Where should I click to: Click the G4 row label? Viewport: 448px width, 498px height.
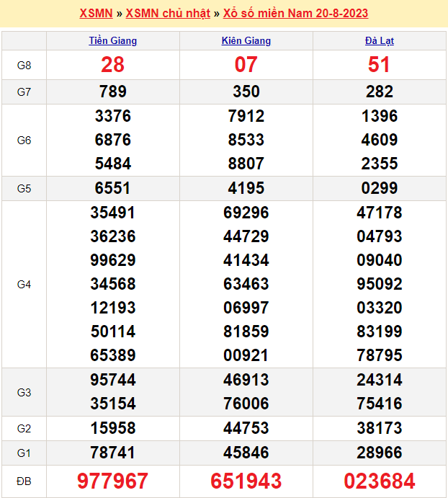coord(24,285)
